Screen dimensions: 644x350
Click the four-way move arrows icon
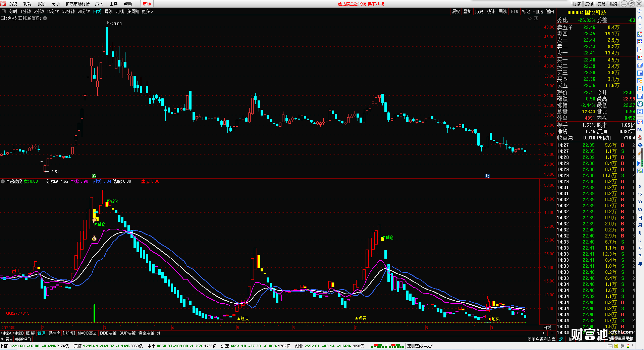coord(640,145)
